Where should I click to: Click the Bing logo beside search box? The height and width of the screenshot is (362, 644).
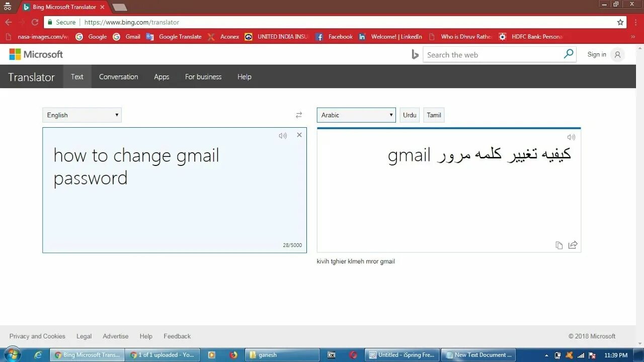coord(415,54)
